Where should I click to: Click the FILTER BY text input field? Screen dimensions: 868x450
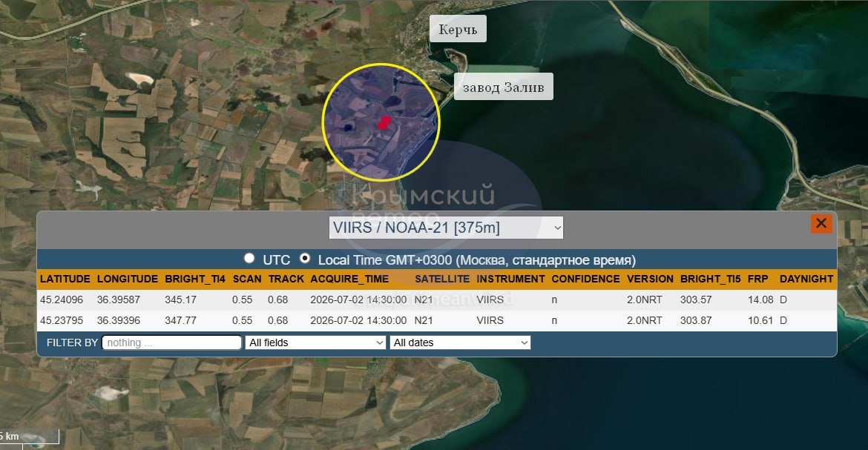[171, 343]
